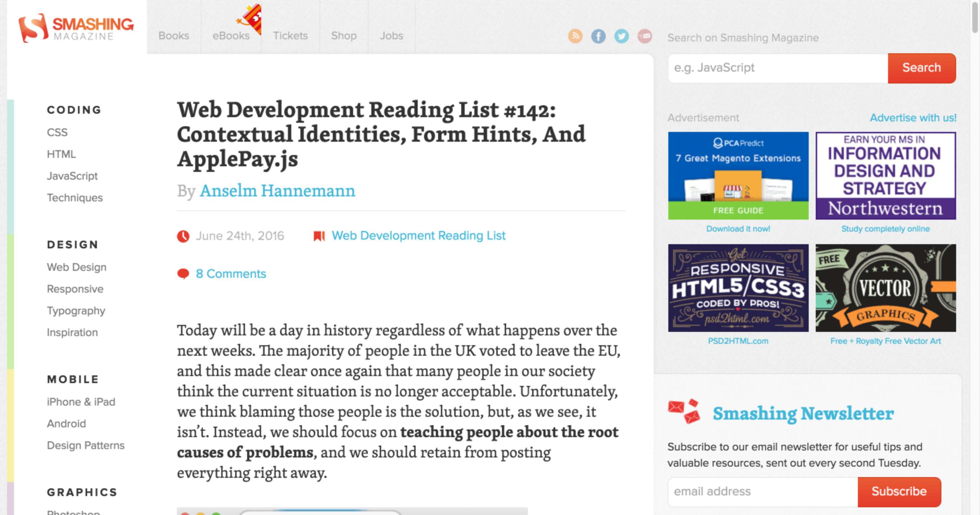The width and height of the screenshot is (980, 515).
Task: Click the RSS feed icon
Action: pyautogui.click(x=576, y=36)
